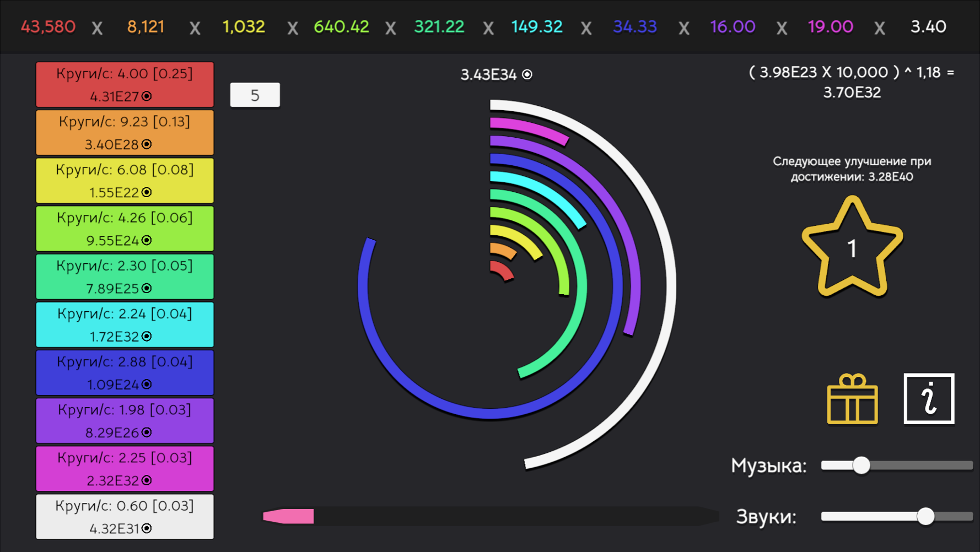This screenshot has width=980, height=552.
Task: Click the Звуки volume slider handle
Action: pos(927,517)
